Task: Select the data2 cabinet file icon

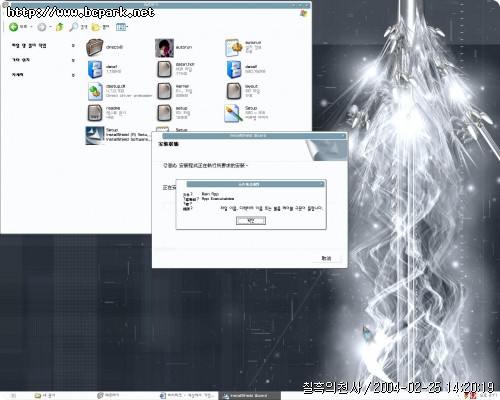Action: click(234, 69)
